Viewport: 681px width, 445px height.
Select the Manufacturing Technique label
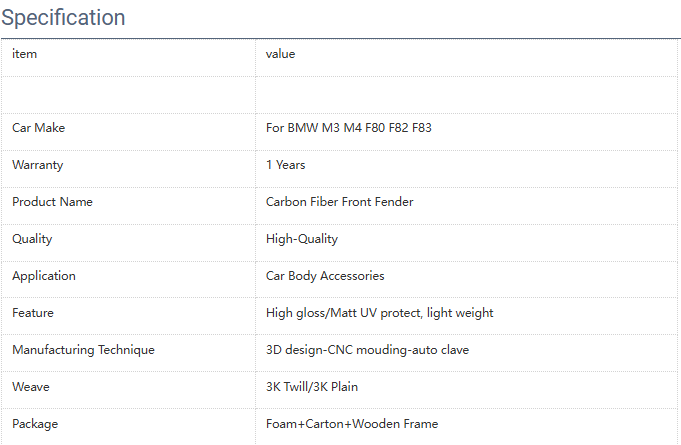pyautogui.click(x=83, y=350)
